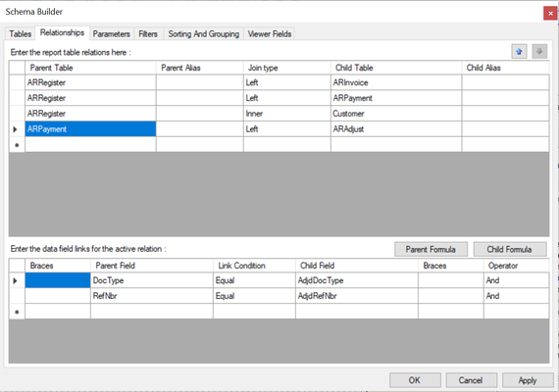This screenshot has height=392, width=559.
Task: Select the ARInvoice child table cell
Action: click(x=396, y=82)
